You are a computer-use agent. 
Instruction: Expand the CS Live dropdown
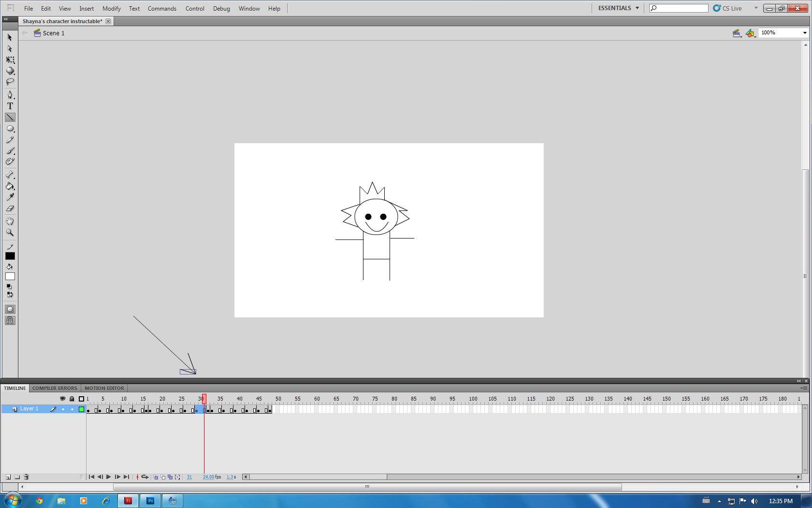[x=755, y=8]
